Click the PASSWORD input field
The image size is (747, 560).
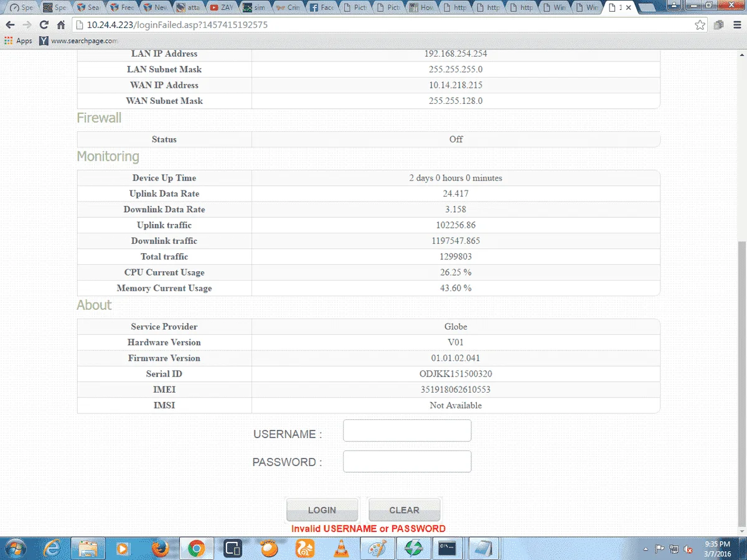(407, 462)
